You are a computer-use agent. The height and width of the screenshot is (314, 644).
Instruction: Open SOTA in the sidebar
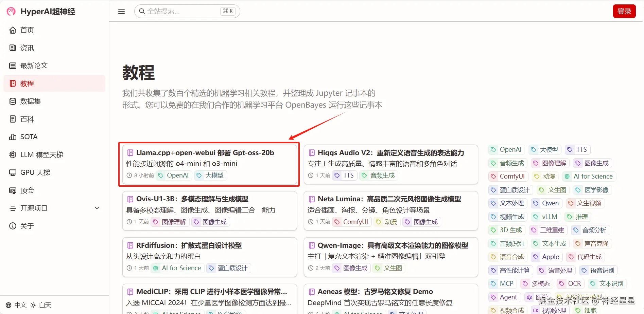[54, 137]
